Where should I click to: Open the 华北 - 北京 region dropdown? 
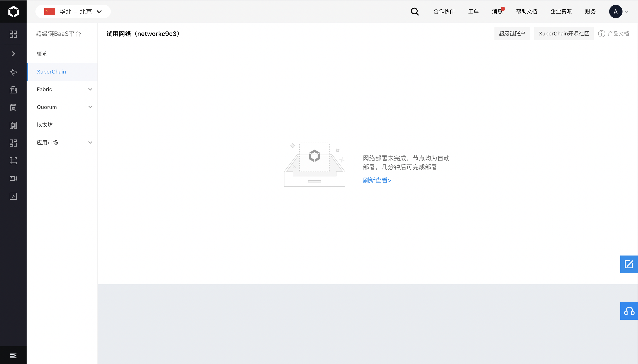(x=73, y=12)
